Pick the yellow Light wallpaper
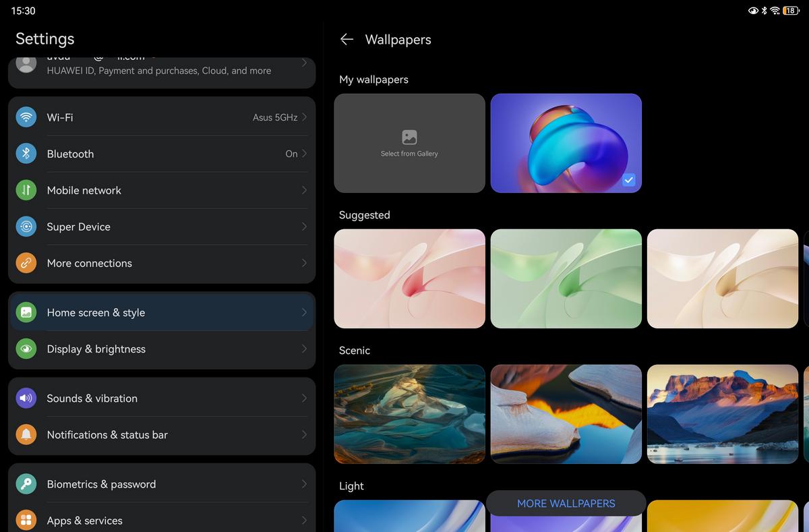Viewport: 809px width, 532px height. 723,516
